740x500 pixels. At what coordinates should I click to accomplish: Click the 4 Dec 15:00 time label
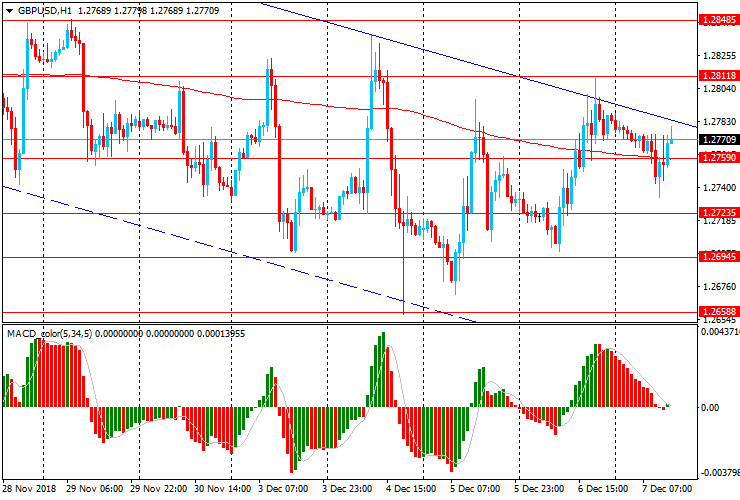click(411, 488)
